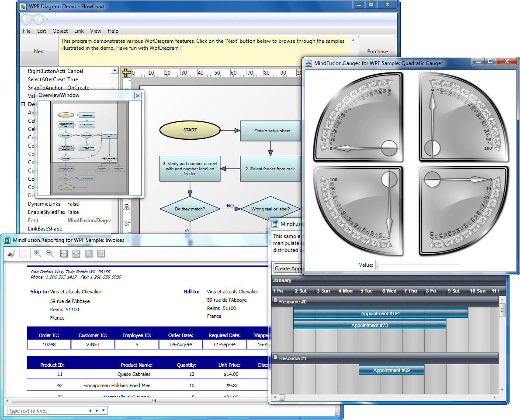Click the Print icon in Reporting toolbar
Screen dimensions: 520x420
pos(11,254)
